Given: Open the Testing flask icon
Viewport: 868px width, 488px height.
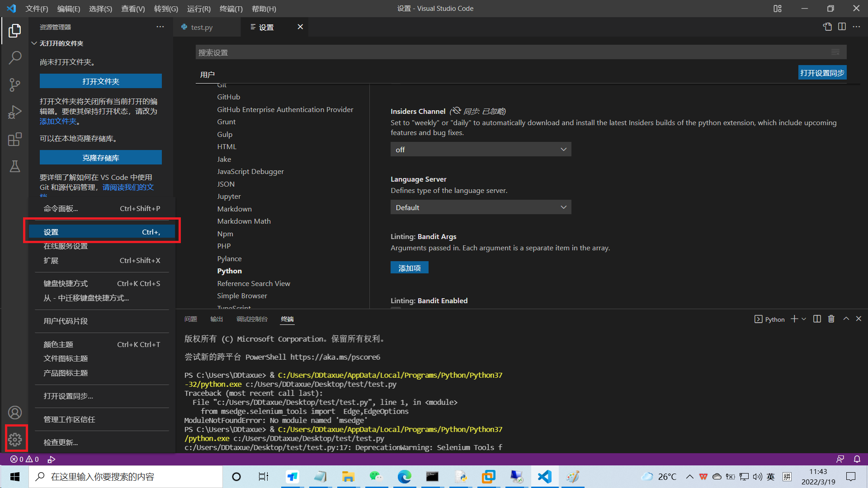Looking at the screenshot, I should click(14, 166).
